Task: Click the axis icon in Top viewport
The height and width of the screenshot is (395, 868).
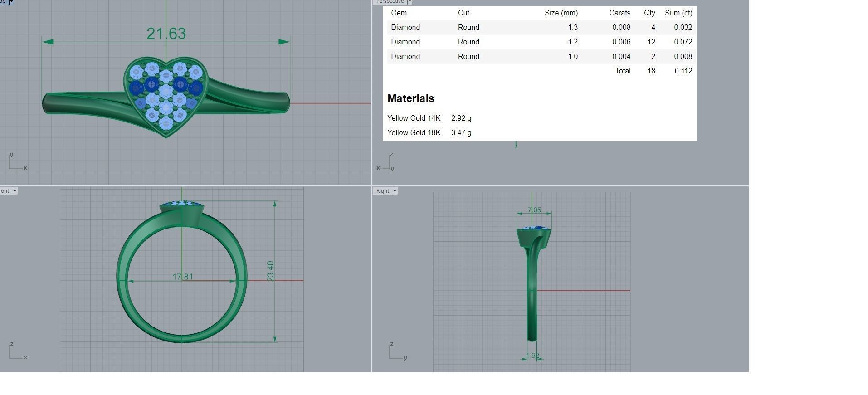Action: (18, 161)
